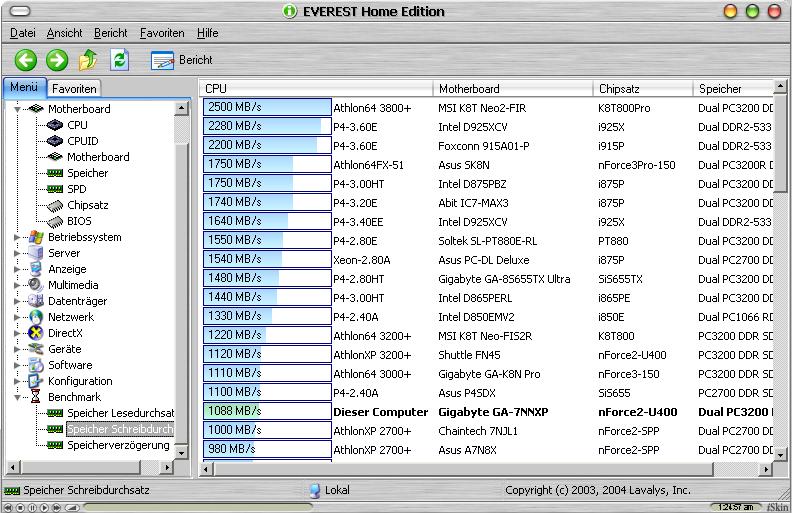Click the DirectX icon in the tree

point(36,333)
